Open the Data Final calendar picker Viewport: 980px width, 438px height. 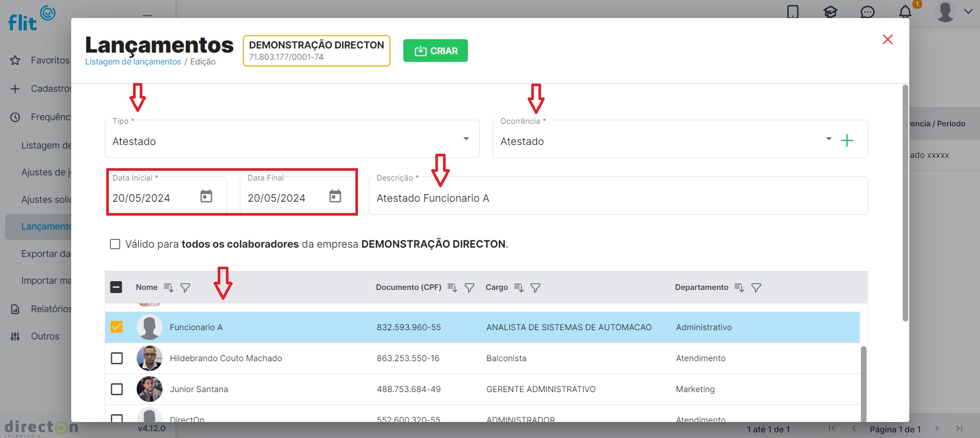[x=335, y=196]
